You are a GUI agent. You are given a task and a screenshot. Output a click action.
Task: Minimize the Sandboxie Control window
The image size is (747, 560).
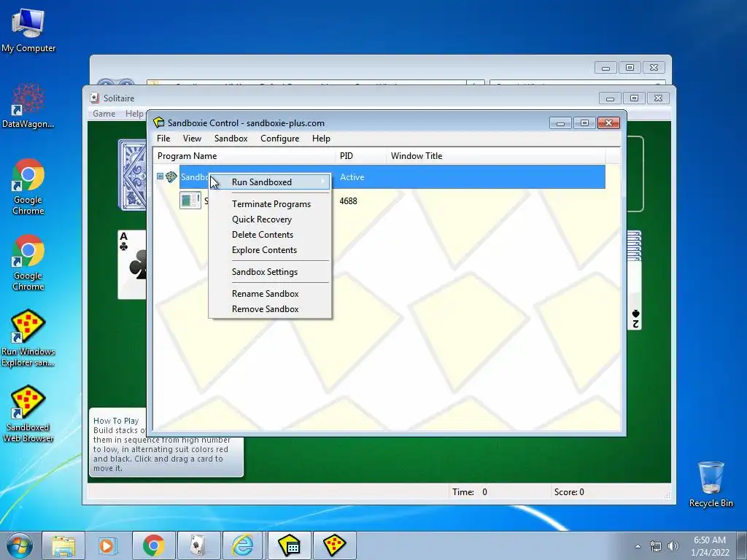pos(560,122)
